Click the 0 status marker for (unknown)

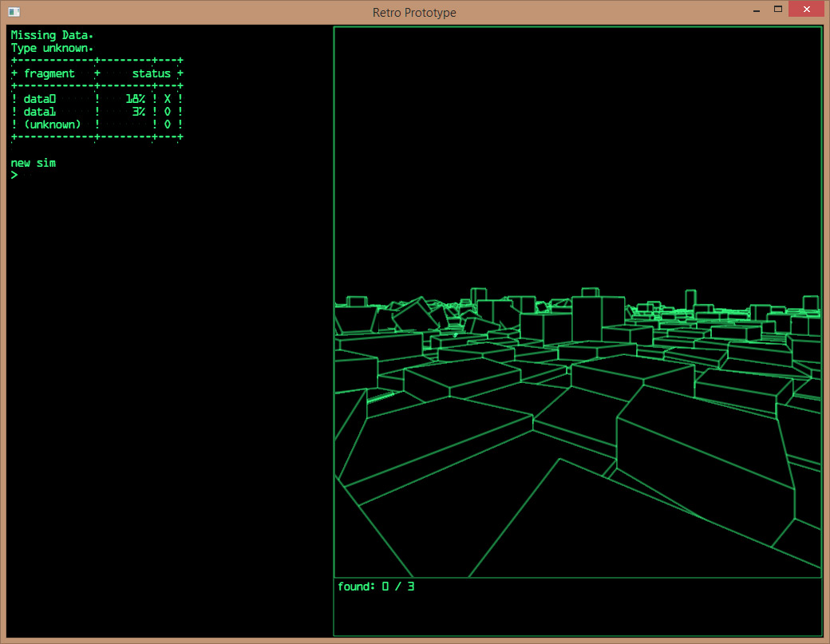click(x=168, y=124)
